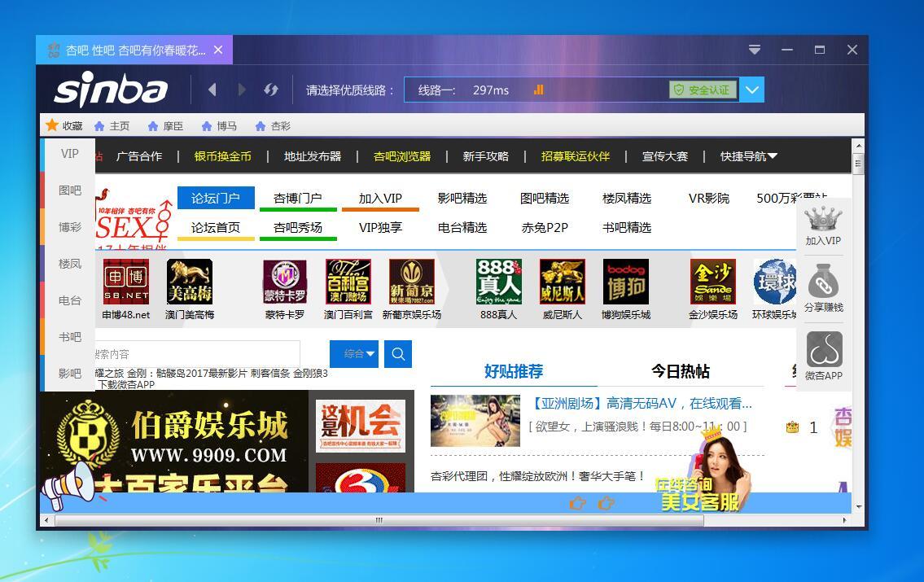Click the 申博48.net icon
Image resolution: width=924 pixels, height=582 pixels.
click(126, 282)
